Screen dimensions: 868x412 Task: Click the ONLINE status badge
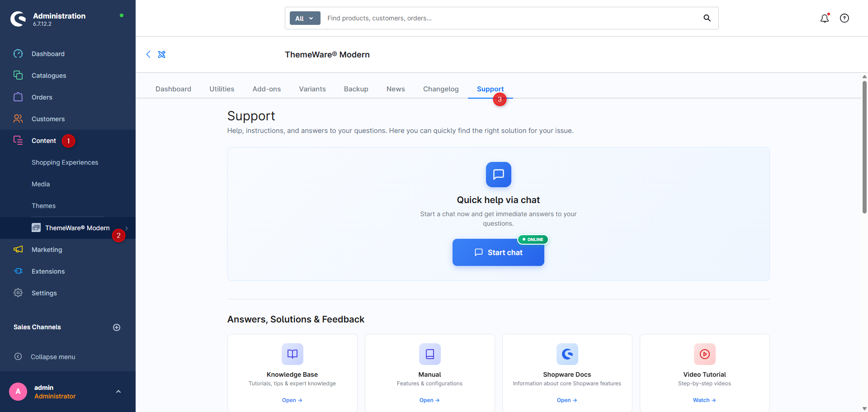click(533, 239)
